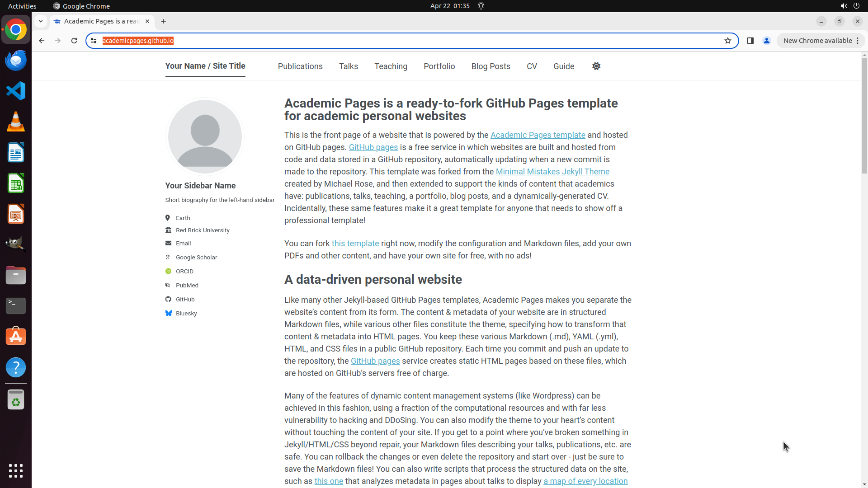
Task: Follow the Academic Pages template link
Action: click(538, 135)
